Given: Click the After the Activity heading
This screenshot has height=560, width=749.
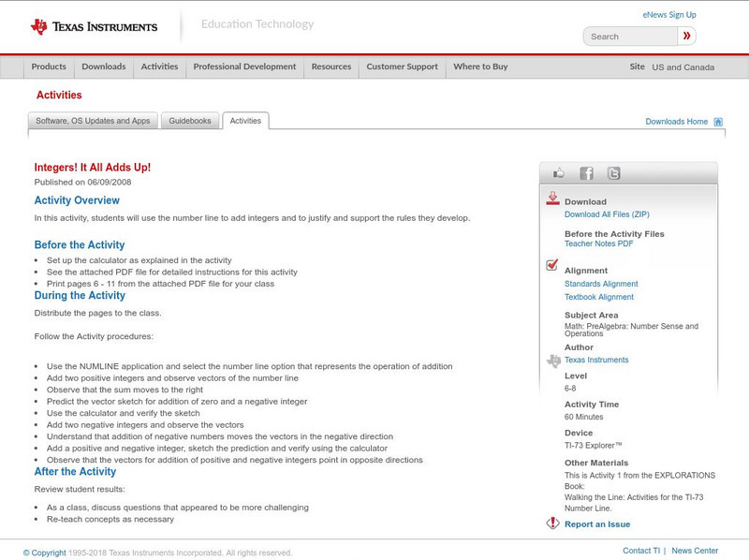Looking at the screenshot, I should tap(75, 472).
